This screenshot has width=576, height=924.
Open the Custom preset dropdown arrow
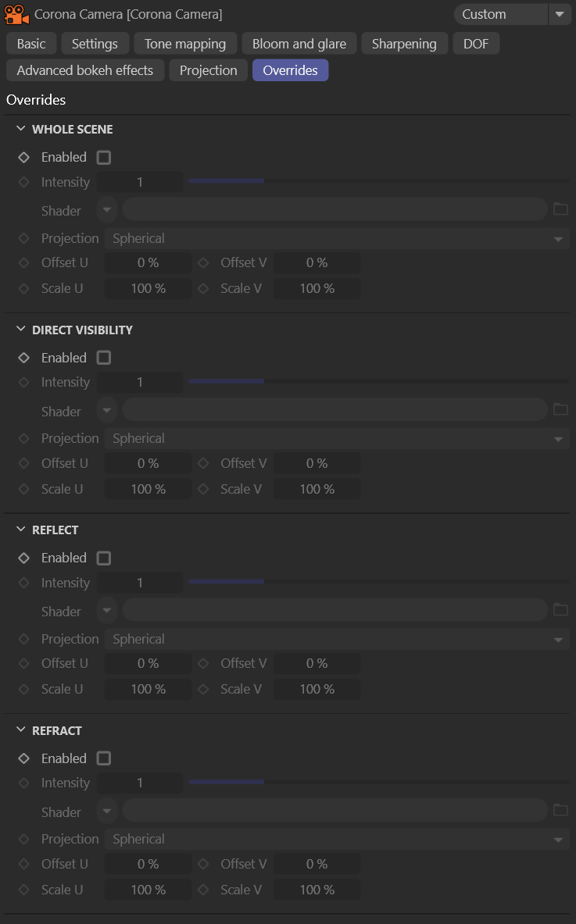559,14
